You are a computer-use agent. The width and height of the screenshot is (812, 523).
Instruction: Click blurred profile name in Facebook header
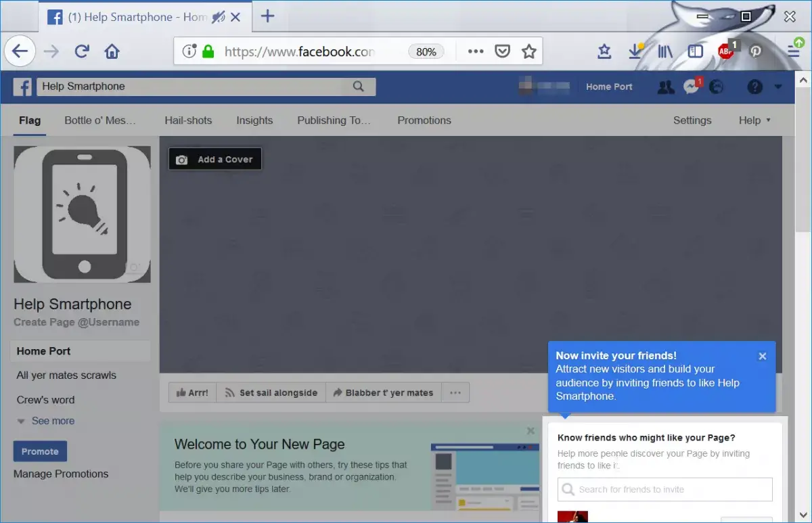545,87
